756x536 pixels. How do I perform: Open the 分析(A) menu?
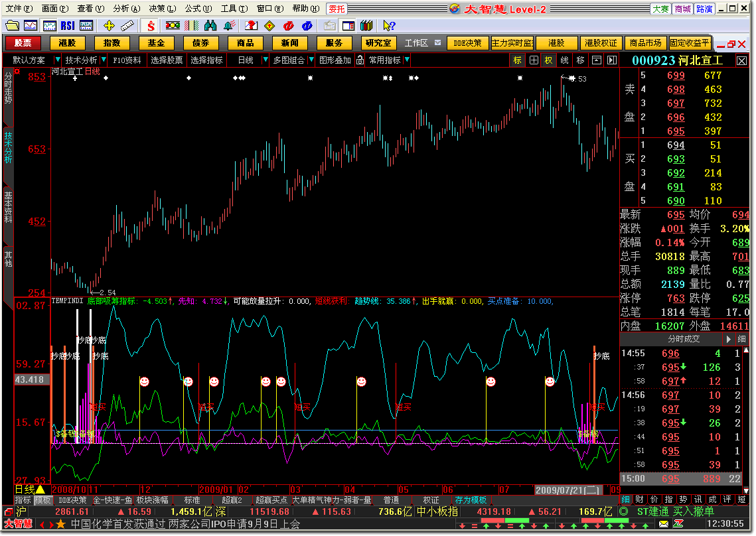coord(127,8)
